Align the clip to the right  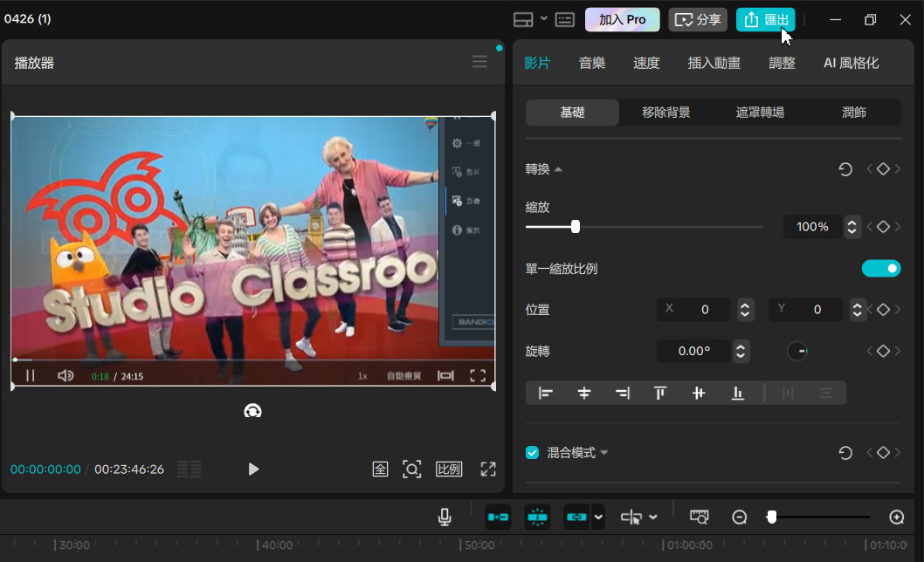pos(623,393)
